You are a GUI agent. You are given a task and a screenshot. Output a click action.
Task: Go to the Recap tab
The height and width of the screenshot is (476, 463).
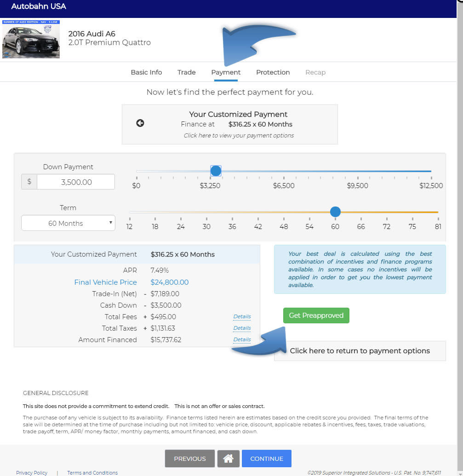315,72
